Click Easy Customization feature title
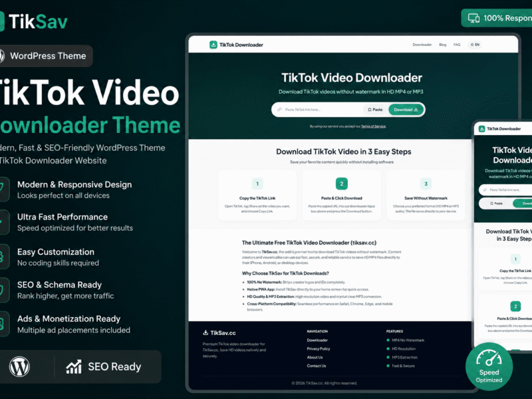Screen dimensions: 532x399 coord(56,252)
